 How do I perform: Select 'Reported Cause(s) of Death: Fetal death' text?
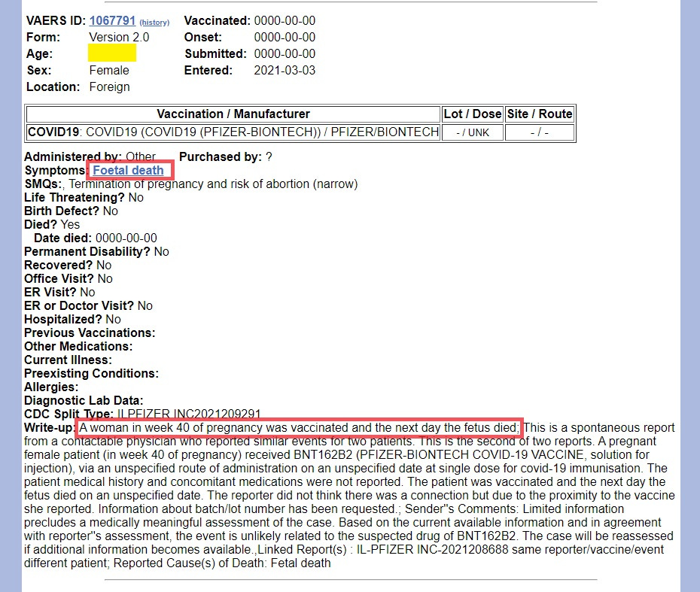(x=222, y=563)
